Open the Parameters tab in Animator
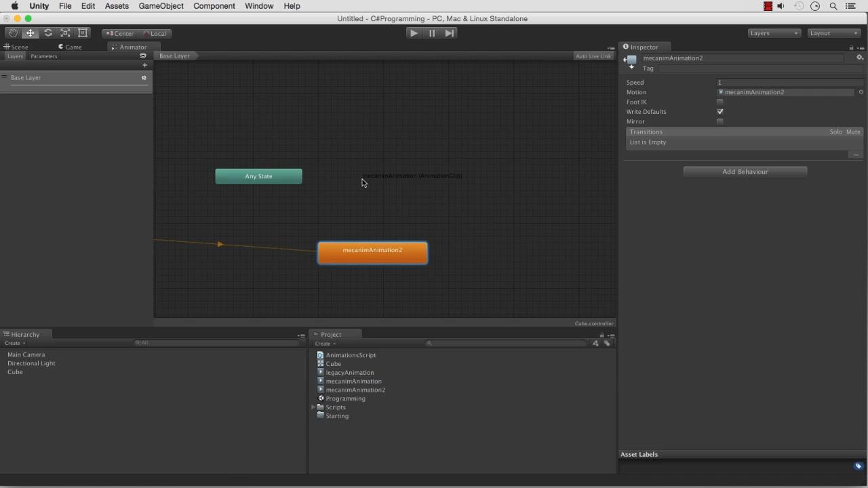Screen dimensions: 868x488 (44, 56)
